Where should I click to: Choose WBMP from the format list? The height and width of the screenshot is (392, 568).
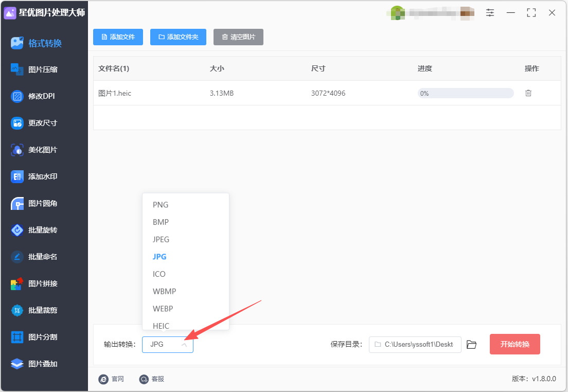(x=185, y=291)
